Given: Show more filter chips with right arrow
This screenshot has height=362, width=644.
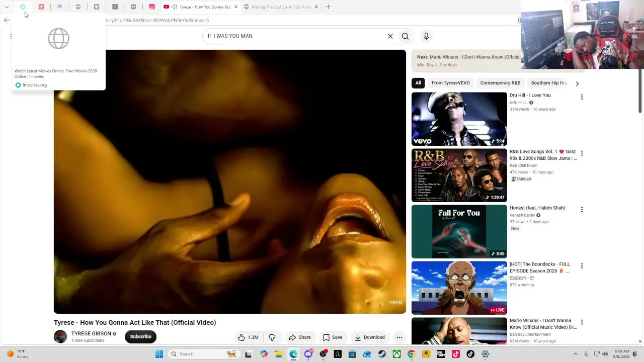Looking at the screenshot, I should click(577, 83).
